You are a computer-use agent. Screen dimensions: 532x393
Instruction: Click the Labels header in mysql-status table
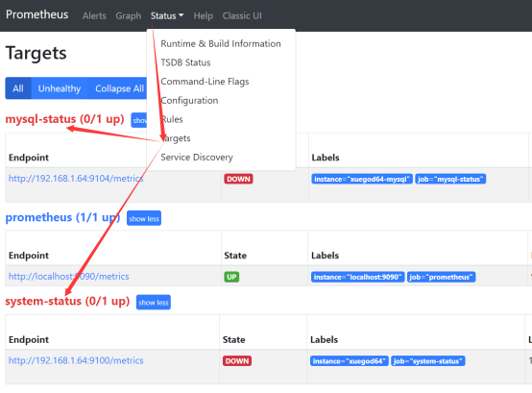[326, 158]
